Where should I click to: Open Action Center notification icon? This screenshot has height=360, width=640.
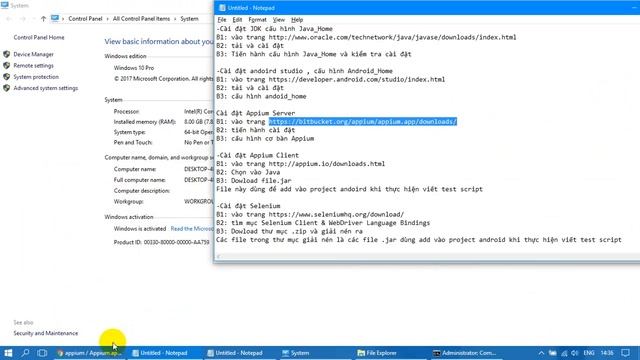coord(625,353)
